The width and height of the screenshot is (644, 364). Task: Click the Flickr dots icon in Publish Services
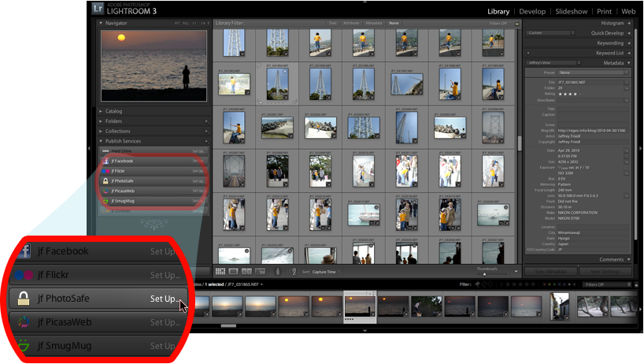point(105,171)
